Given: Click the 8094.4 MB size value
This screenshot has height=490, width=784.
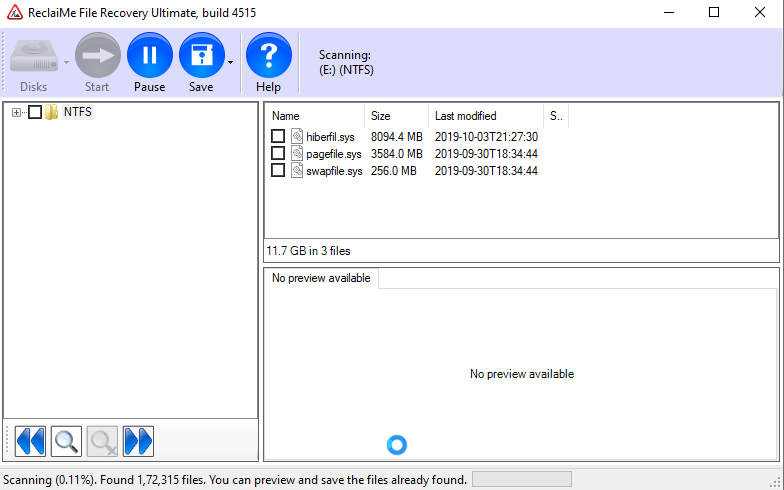Looking at the screenshot, I should [396, 137].
